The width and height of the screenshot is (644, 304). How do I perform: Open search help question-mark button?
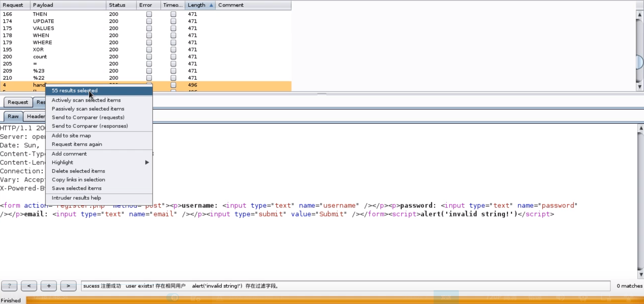9,286
